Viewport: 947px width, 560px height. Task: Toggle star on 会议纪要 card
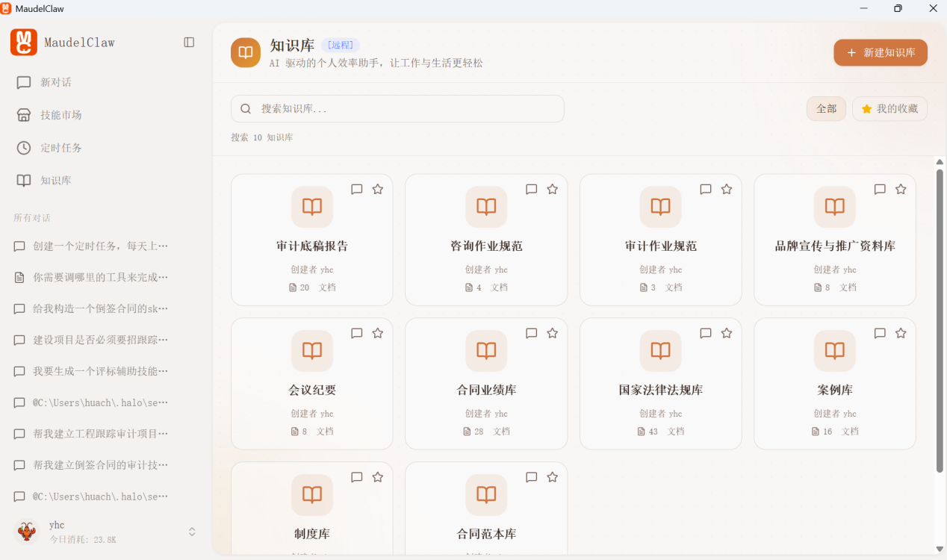[x=378, y=334]
